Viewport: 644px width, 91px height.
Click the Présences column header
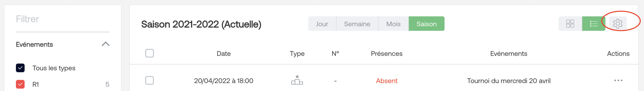tap(386, 54)
